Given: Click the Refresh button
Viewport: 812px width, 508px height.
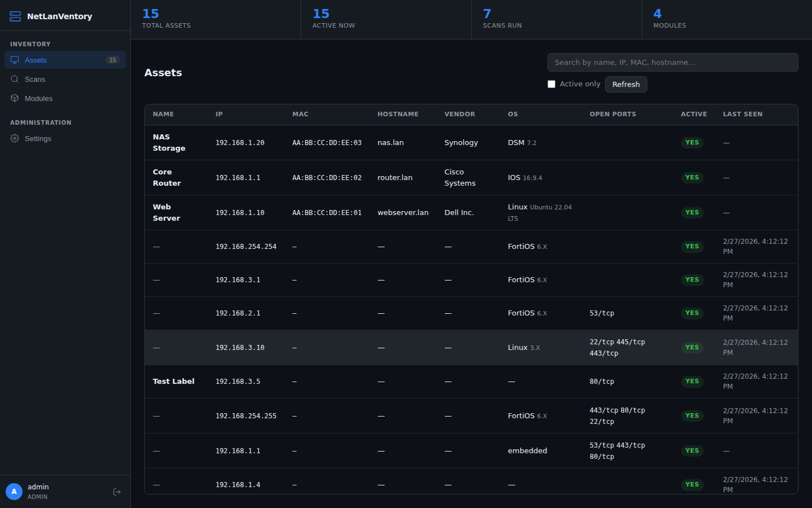Looking at the screenshot, I should (626, 84).
